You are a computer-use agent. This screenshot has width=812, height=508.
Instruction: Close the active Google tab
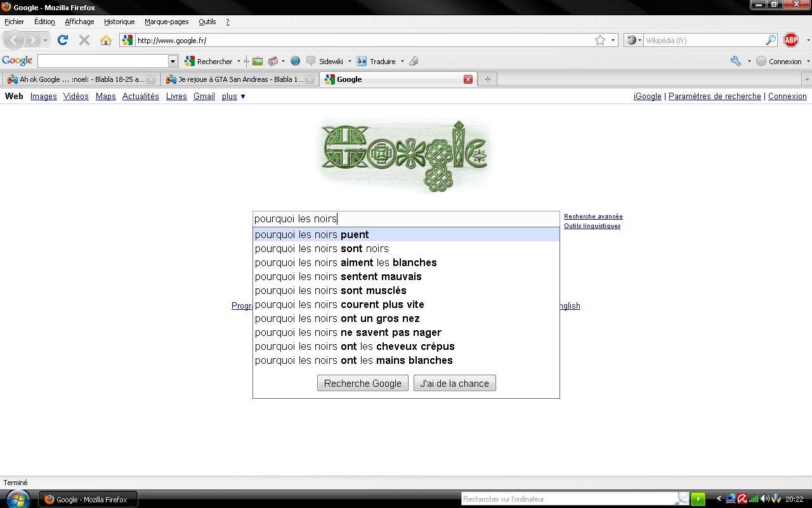click(x=468, y=79)
